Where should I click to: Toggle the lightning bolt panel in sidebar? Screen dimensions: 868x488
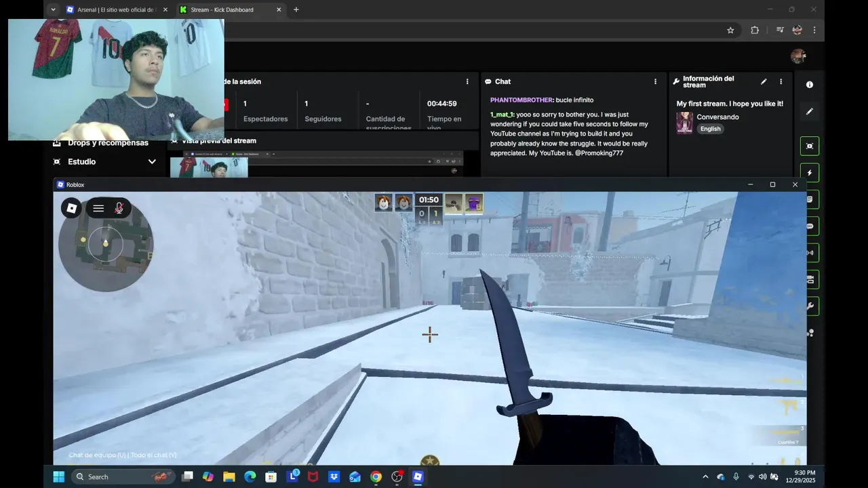tap(809, 173)
